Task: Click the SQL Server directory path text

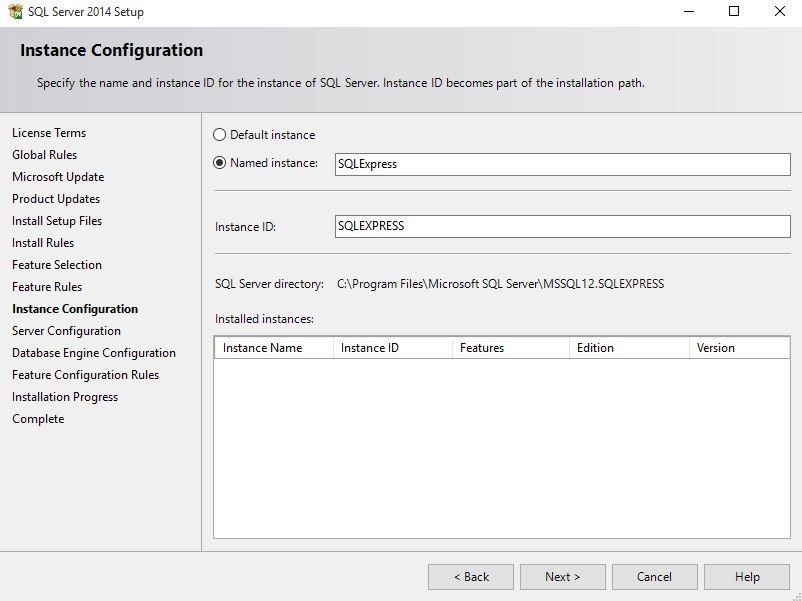Action: click(x=500, y=284)
